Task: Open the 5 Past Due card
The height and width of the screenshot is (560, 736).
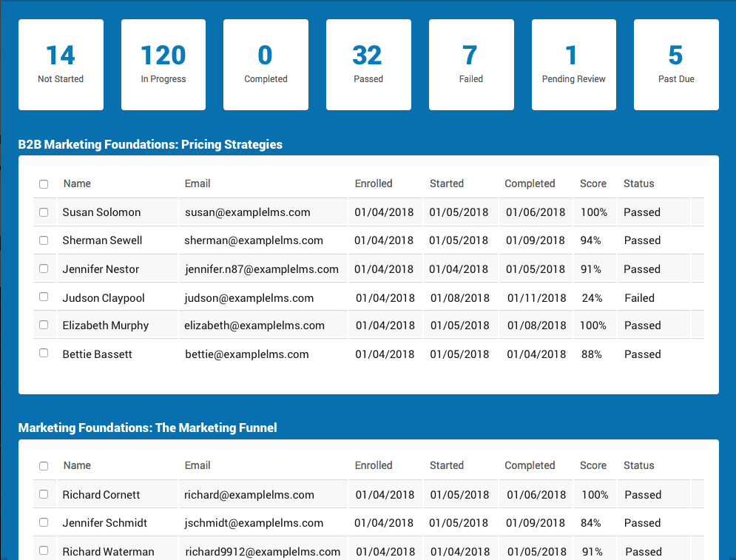Action: [676, 65]
